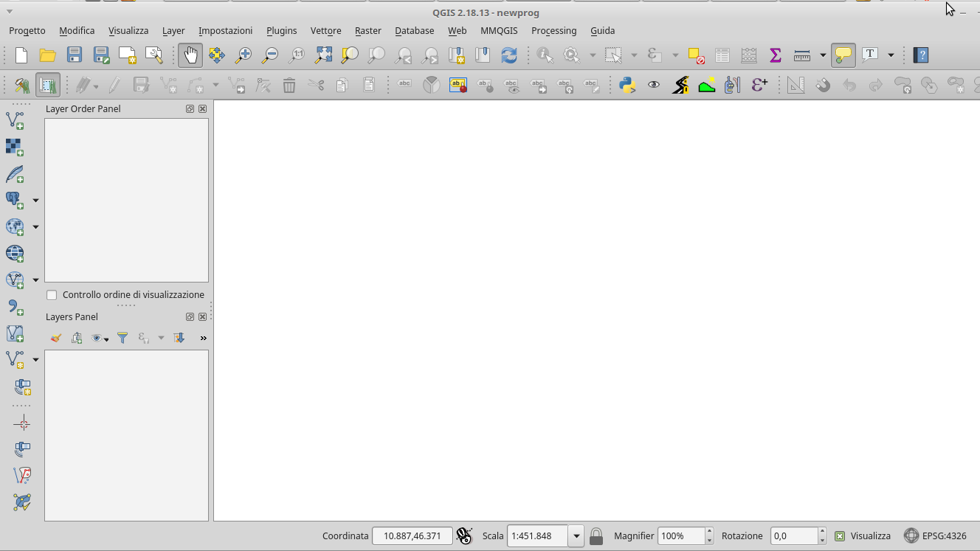
Task: Click the Add Group icon in Layers Panel
Action: (77, 338)
